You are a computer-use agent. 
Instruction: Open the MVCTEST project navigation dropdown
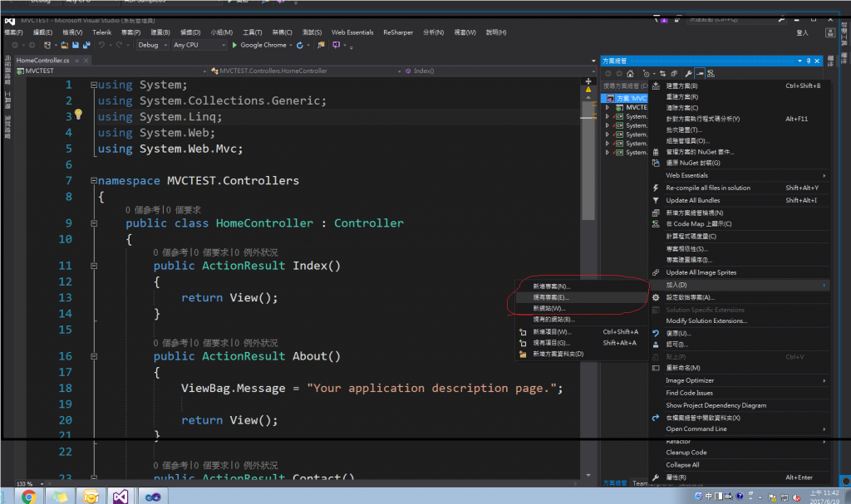coord(111,71)
